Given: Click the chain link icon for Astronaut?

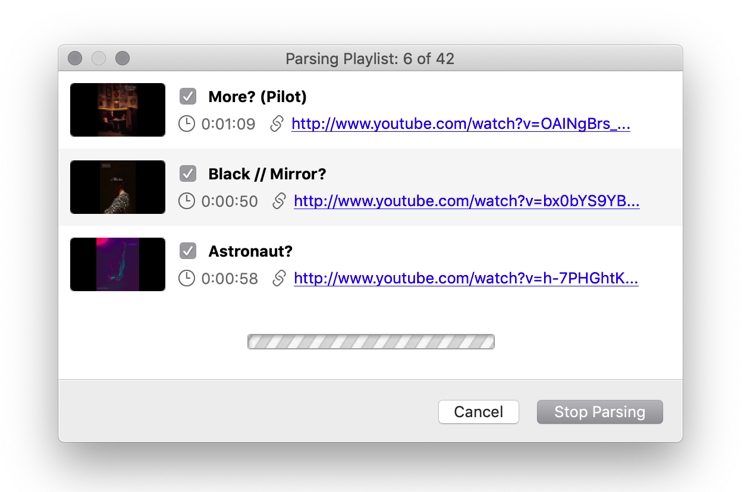Looking at the screenshot, I should click(x=279, y=278).
